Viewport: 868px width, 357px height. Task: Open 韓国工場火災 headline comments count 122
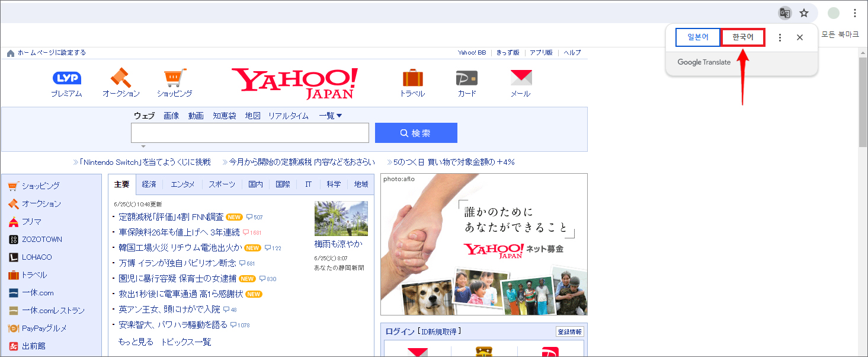[x=273, y=248]
